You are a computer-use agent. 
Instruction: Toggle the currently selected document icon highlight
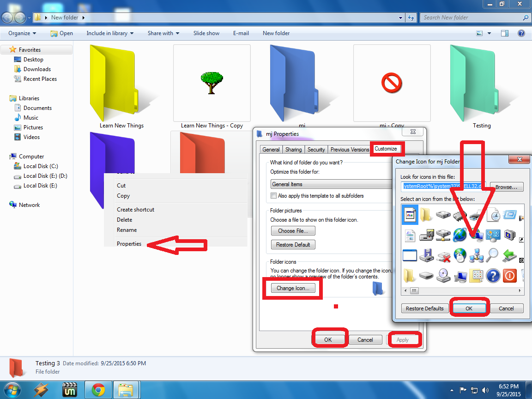pos(410,215)
